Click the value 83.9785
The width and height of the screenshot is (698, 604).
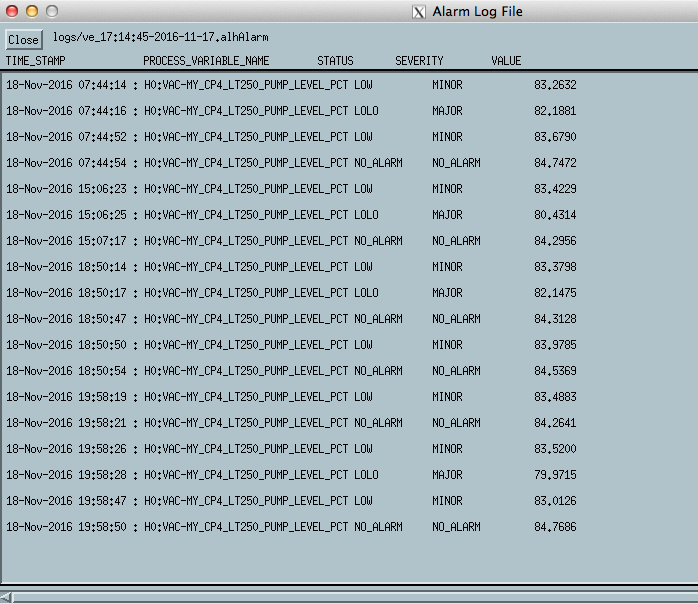(555, 345)
